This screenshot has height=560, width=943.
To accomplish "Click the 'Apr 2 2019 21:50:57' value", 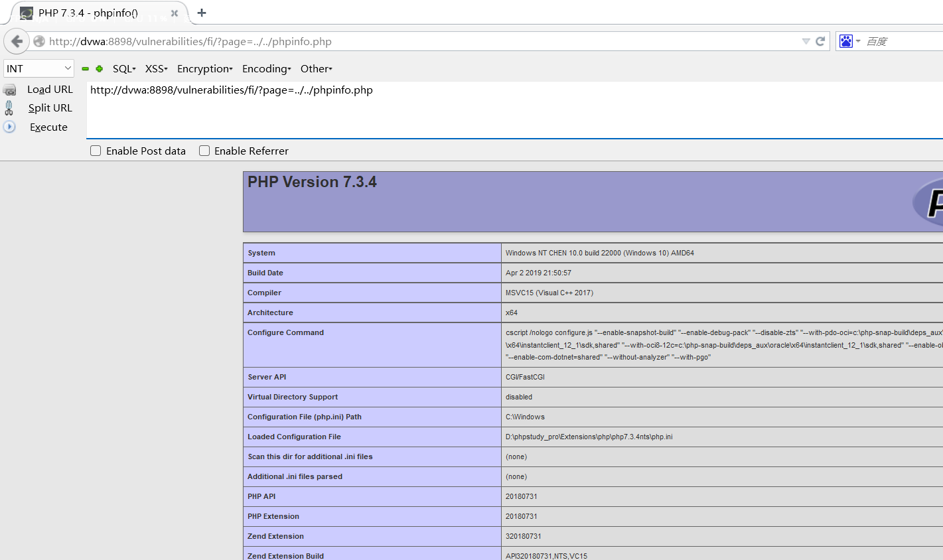I will click(x=538, y=273).
